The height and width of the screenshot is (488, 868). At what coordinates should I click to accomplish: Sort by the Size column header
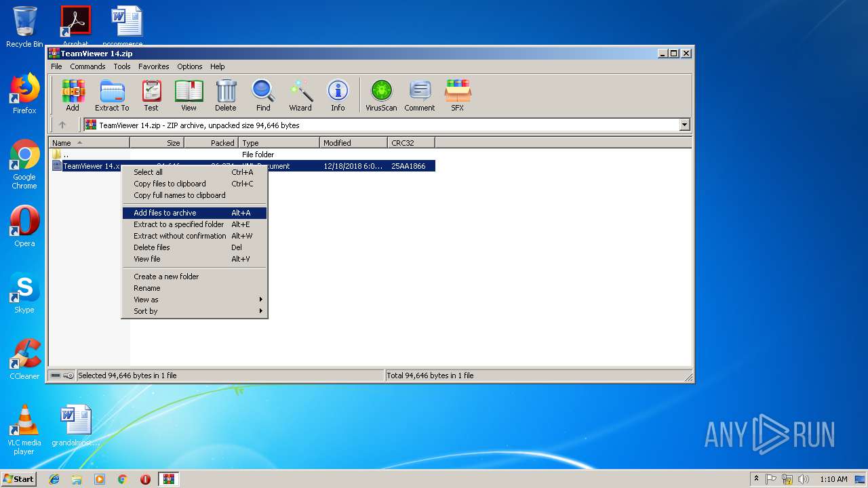[x=157, y=143]
